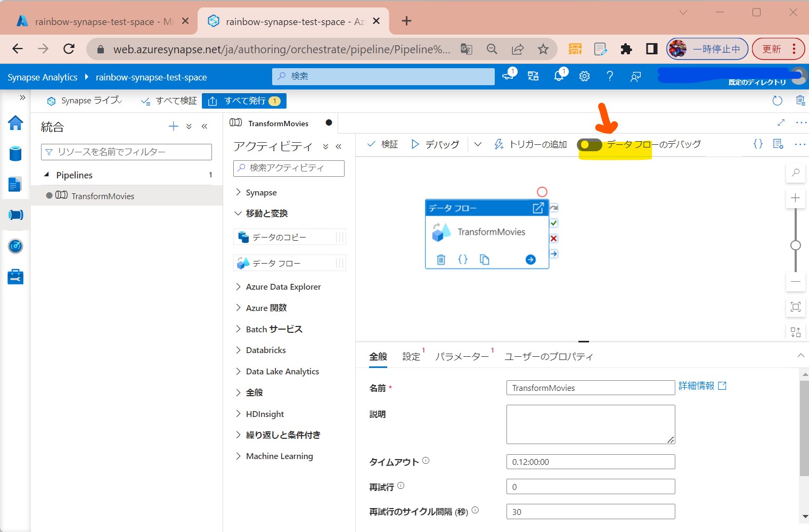The image size is (809, 532).
Task: Add new resource with plus icon
Action: click(173, 126)
